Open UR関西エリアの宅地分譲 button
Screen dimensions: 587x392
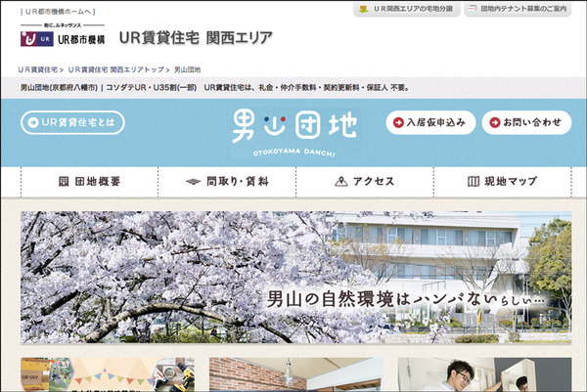pos(407,9)
